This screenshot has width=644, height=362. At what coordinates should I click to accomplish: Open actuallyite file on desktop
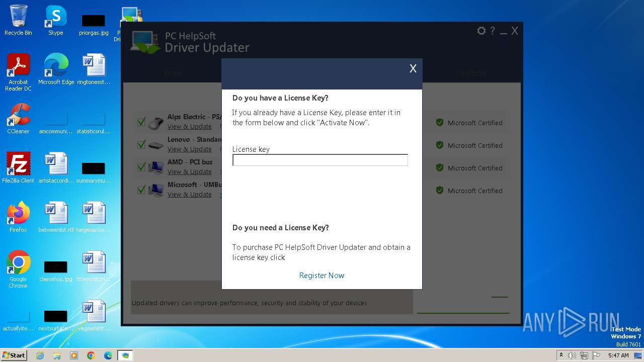tap(18, 320)
